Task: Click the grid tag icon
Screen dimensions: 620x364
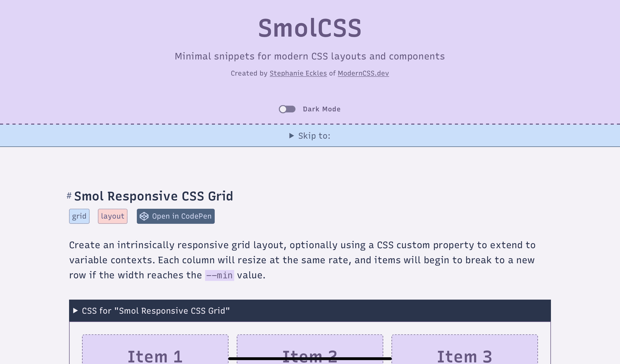Action: [79, 216]
